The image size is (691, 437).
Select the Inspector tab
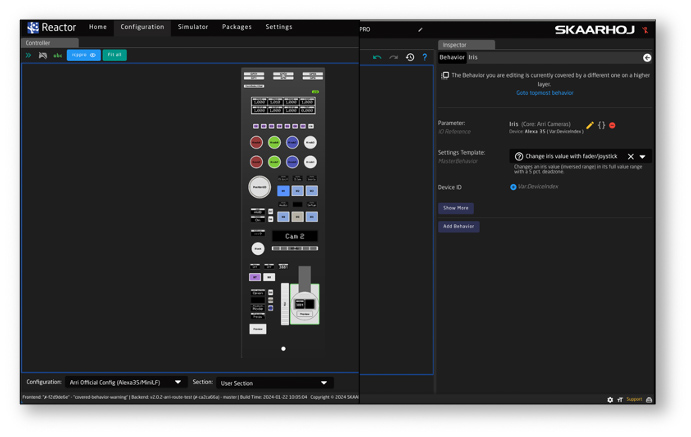[466, 44]
